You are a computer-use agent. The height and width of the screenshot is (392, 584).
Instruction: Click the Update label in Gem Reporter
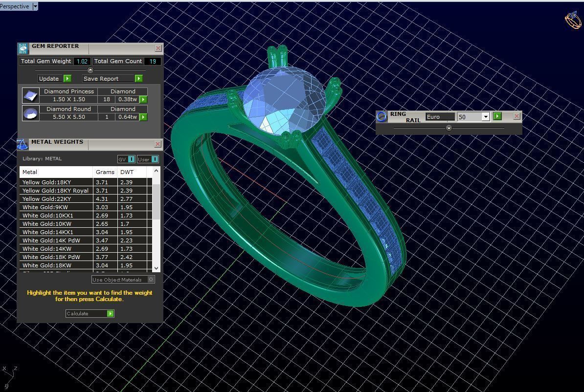(x=49, y=79)
